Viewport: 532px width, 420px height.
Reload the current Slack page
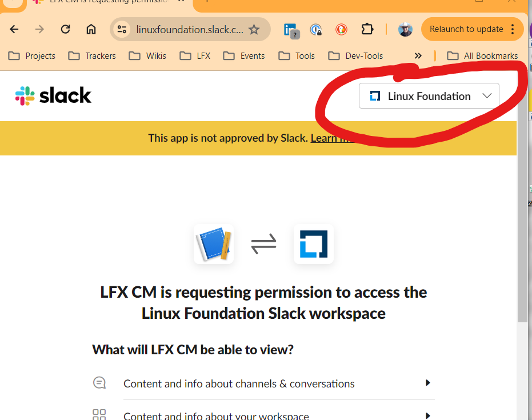tap(65, 29)
